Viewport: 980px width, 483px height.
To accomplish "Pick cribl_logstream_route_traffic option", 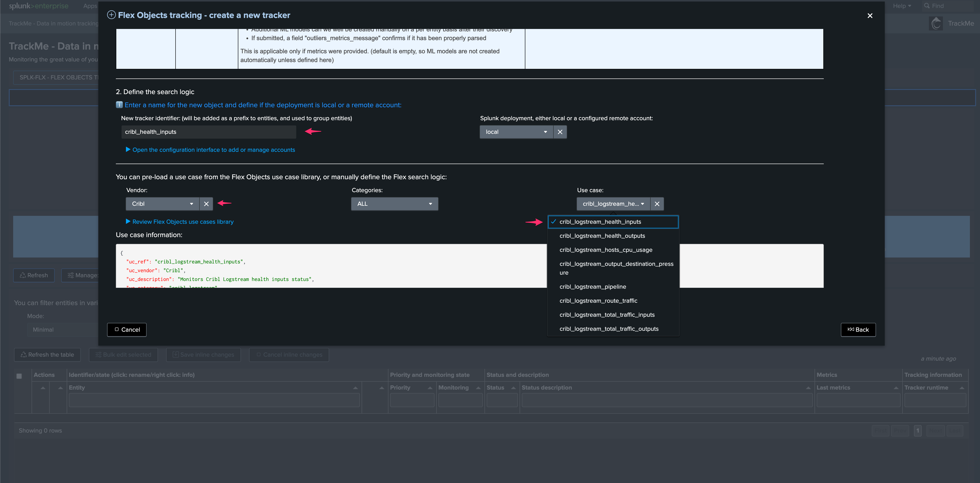I will coord(598,301).
